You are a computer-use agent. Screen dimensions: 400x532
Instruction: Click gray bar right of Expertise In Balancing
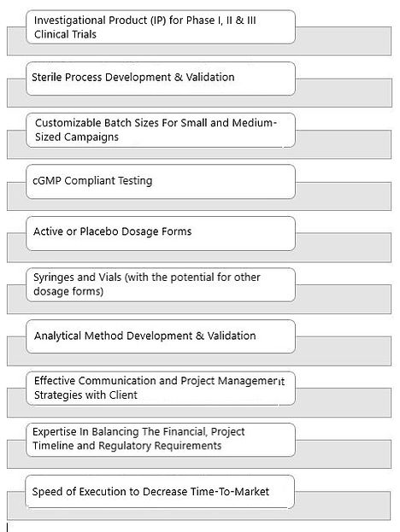pos(344,454)
